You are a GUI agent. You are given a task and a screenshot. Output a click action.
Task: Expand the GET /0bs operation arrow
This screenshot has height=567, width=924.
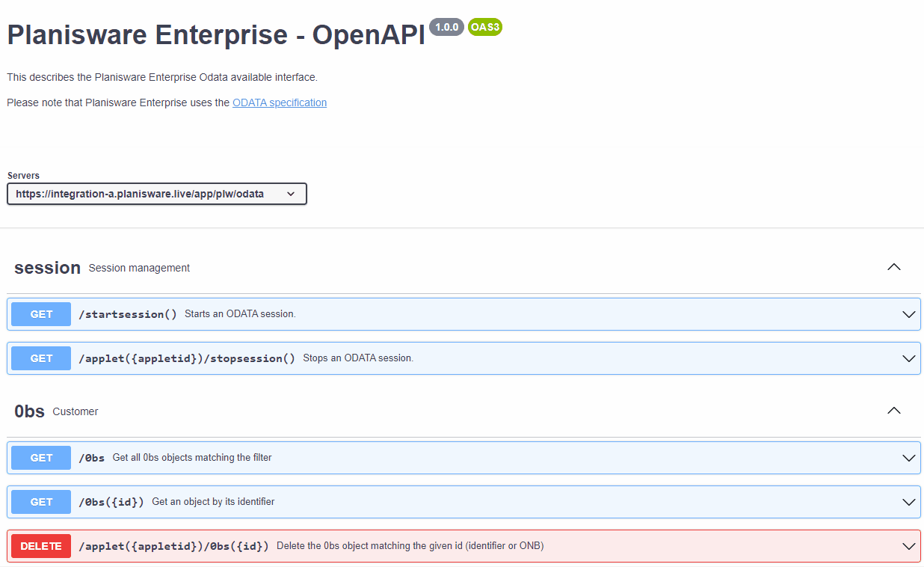[909, 458]
